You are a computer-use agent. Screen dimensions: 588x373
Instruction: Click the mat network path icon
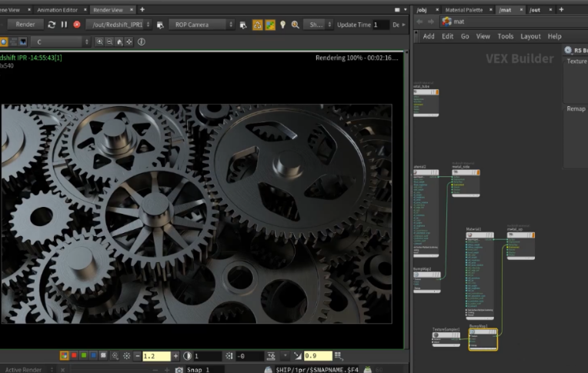[446, 22]
